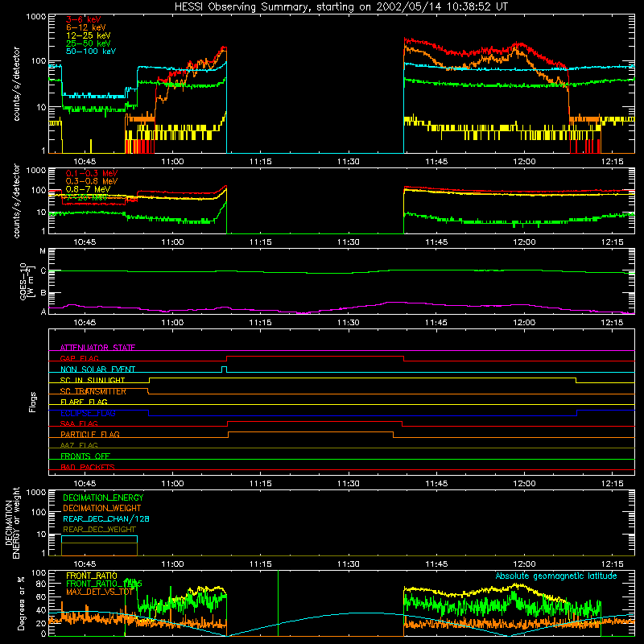Click the C class tick label on GOES plot
Viewport: 644px width, 644px height.
pyautogui.click(x=43, y=270)
